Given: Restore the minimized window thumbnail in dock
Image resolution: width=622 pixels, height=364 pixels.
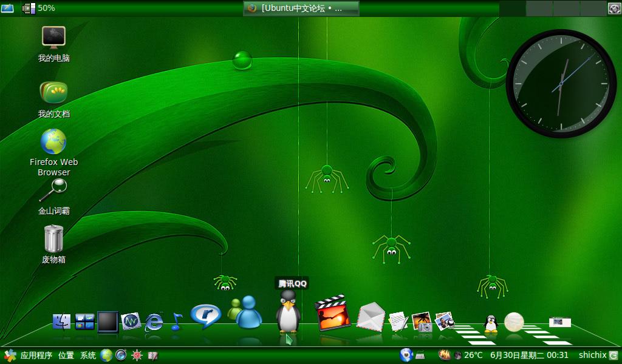Looking at the screenshot, I should 559,322.
